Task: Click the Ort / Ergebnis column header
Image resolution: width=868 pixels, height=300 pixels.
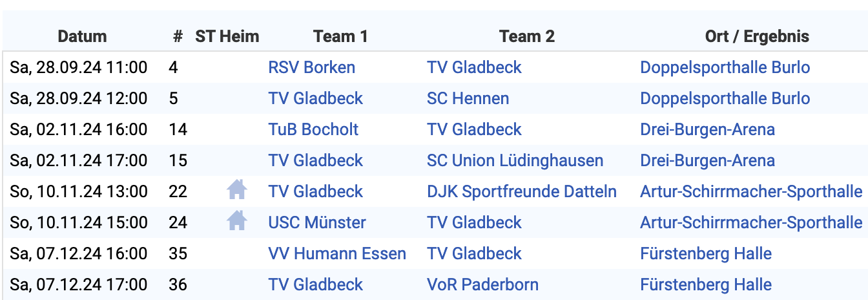Action: pyautogui.click(x=757, y=36)
